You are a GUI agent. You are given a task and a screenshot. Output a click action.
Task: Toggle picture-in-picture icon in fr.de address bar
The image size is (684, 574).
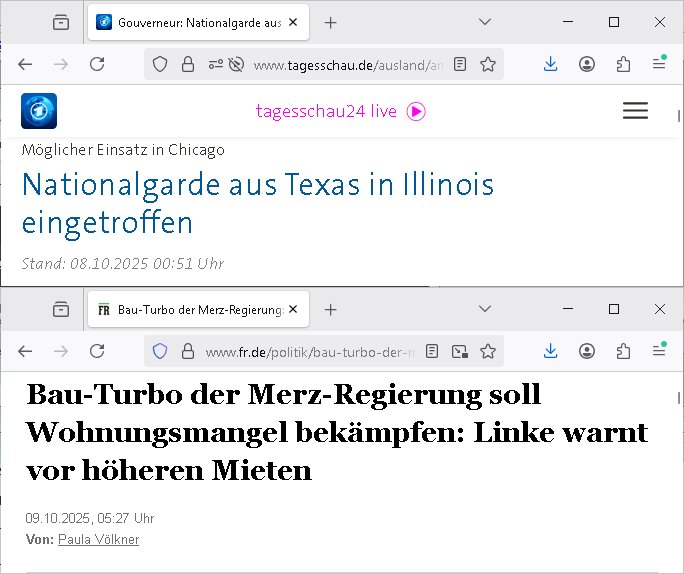pos(460,351)
